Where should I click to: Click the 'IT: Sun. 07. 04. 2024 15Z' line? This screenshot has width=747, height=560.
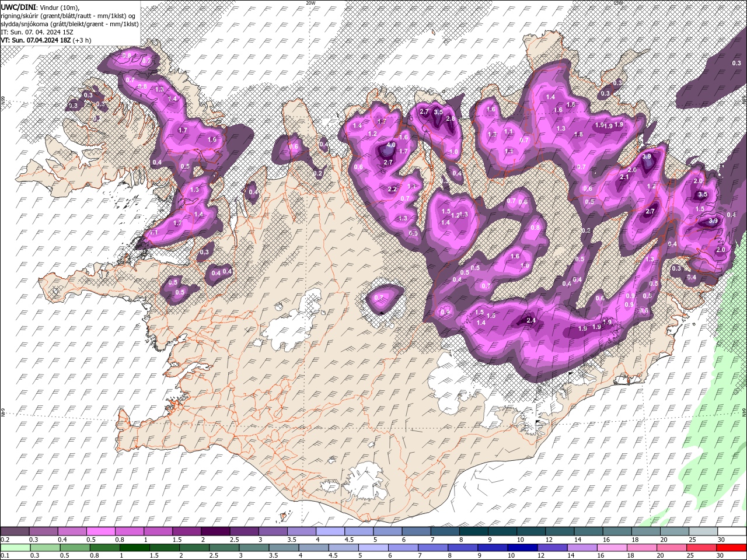click(37, 32)
